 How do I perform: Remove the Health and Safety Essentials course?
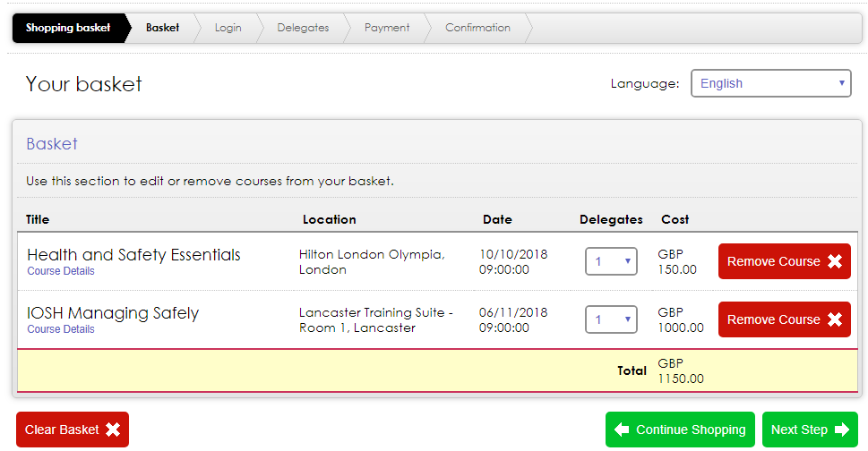pyautogui.click(x=785, y=261)
